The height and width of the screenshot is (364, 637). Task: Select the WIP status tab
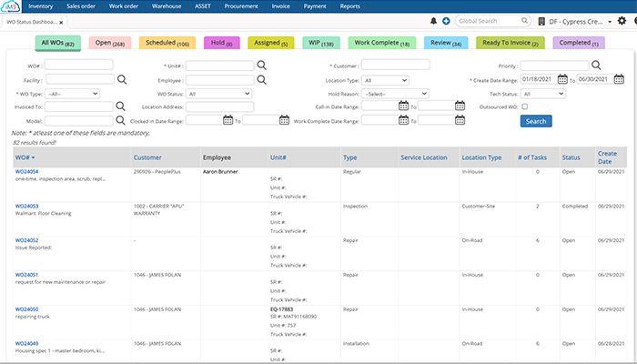tap(321, 43)
